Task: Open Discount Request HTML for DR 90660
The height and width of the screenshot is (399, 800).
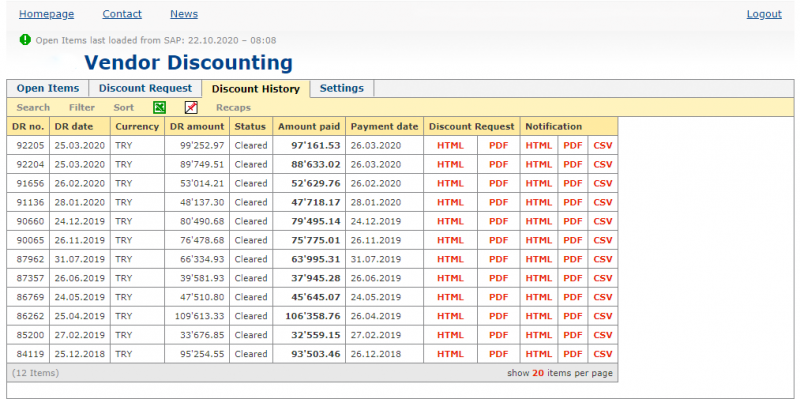Action: click(x=451, y=221)
